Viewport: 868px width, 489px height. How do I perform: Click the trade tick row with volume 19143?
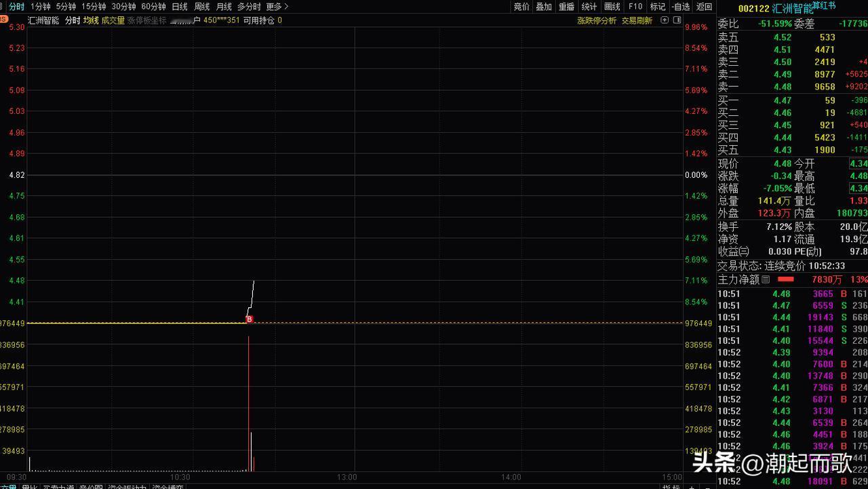pos(792,317)
